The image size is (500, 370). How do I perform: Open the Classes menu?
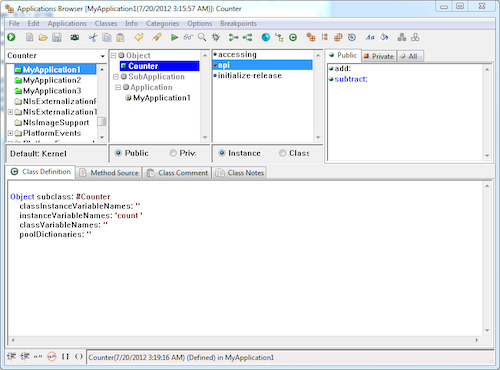click(106, 24)
